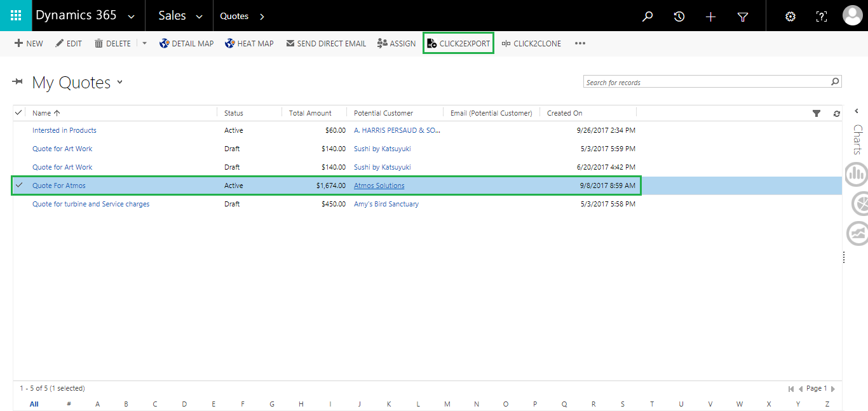Click the Click2Clone toolbar button
This screenshot has height=411, width=868.
[531, 44]
